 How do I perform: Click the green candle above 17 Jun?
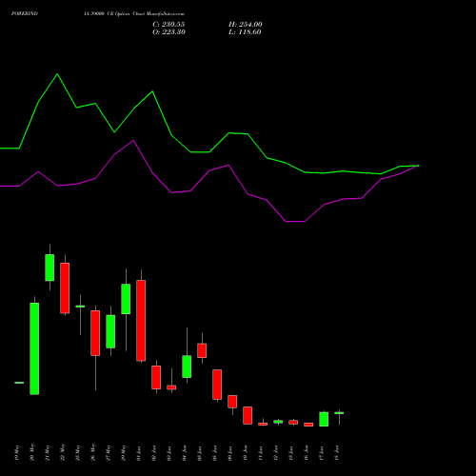coord(324,419)
